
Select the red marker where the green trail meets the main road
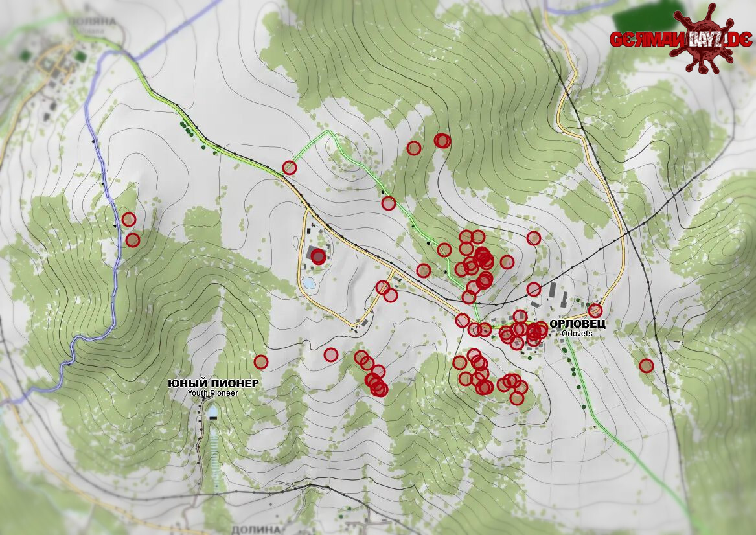(x=290, y=167)
